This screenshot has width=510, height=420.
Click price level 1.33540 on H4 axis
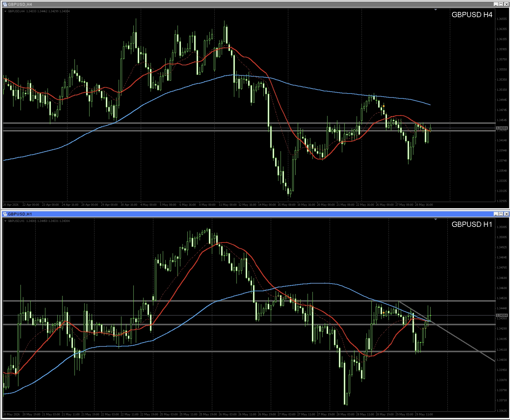(x=502, y=171)
